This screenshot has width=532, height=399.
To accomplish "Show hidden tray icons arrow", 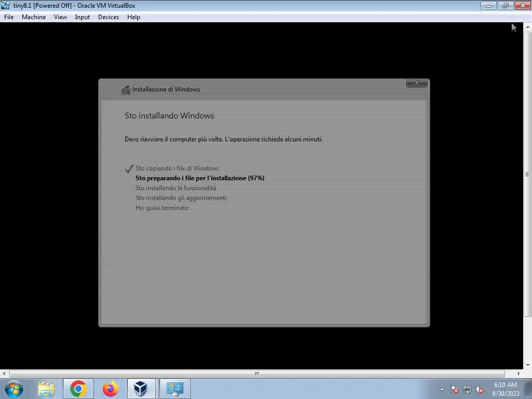I will [x=442, y=389].
